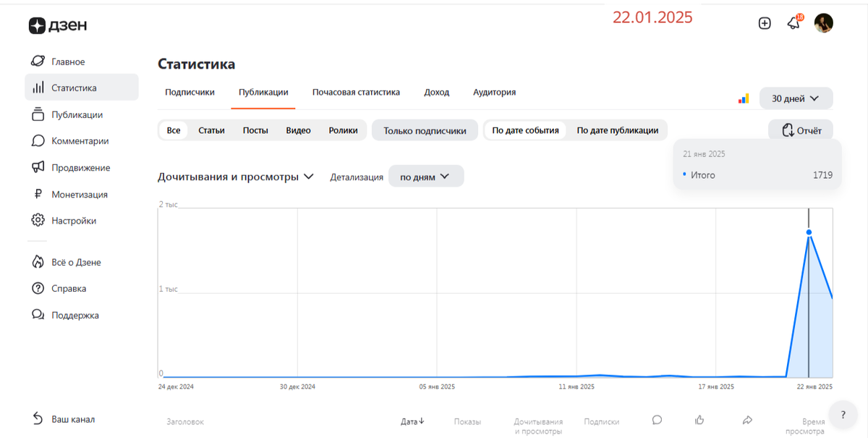Select По дате события option
The height and width of the screenshot is (438, 868).
coord(525,130)
